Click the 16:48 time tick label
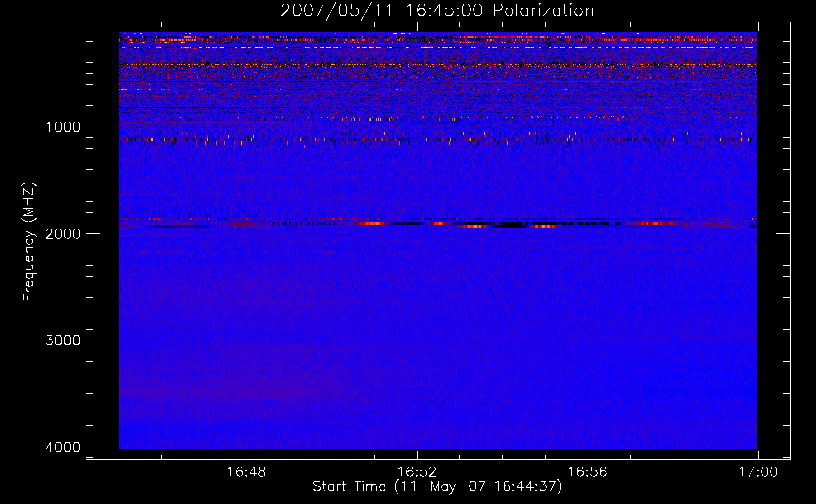Viewport: 816px width, 504px height. pos(246,472)
